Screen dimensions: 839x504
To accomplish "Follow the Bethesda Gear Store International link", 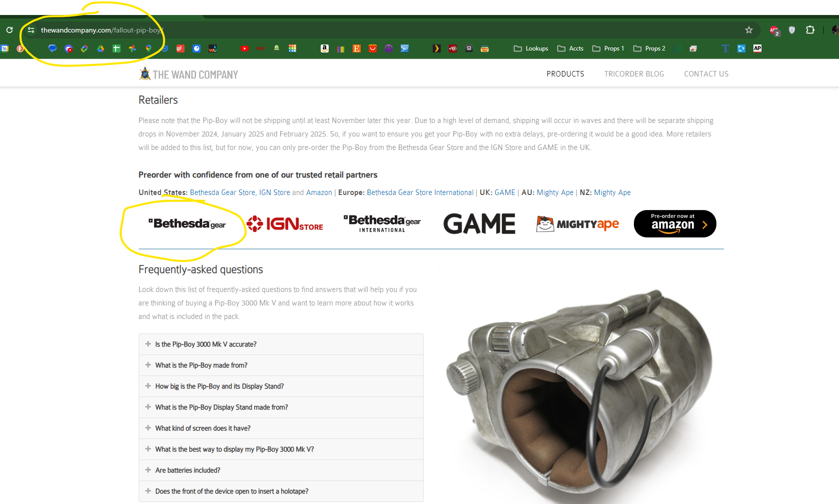I will [x=420, y=192].
